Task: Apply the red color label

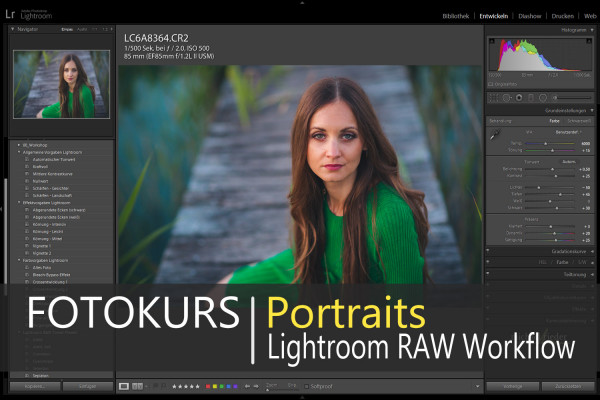Action: 208,387
